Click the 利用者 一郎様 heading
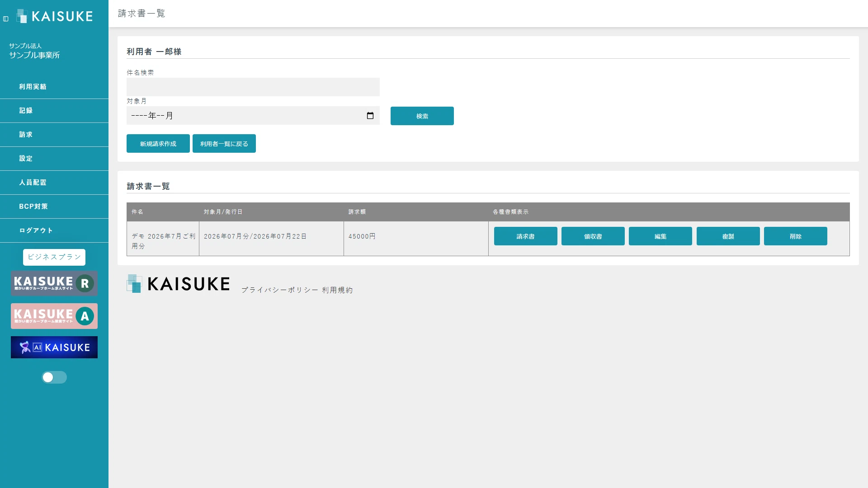 point(154,52)
